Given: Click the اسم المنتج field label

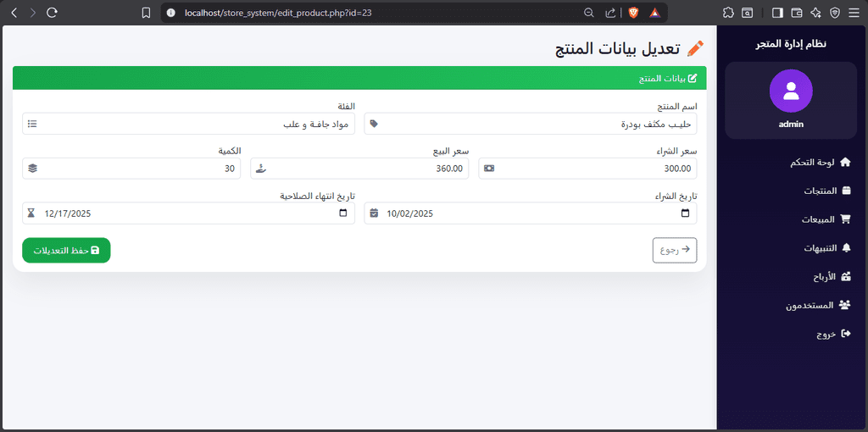Looking at the screenshot, I should pos(676,106).
